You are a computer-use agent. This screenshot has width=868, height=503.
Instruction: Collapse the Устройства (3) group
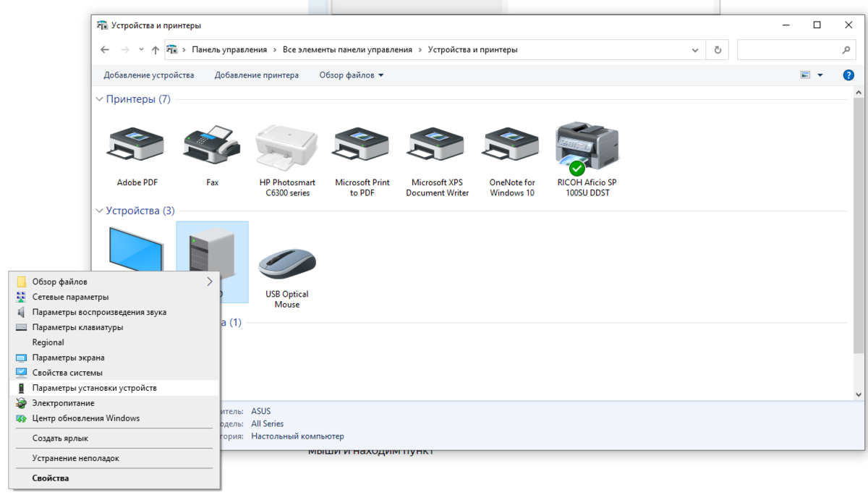100,211
